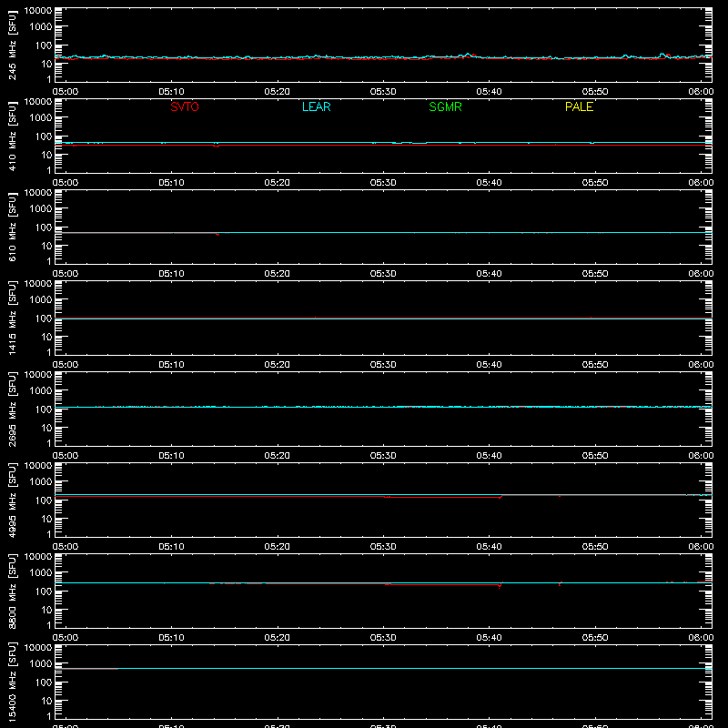The image size is (728, 728).
Task: Select the "2695 MHz [SFU]" axis title
Action: [12, 409]
